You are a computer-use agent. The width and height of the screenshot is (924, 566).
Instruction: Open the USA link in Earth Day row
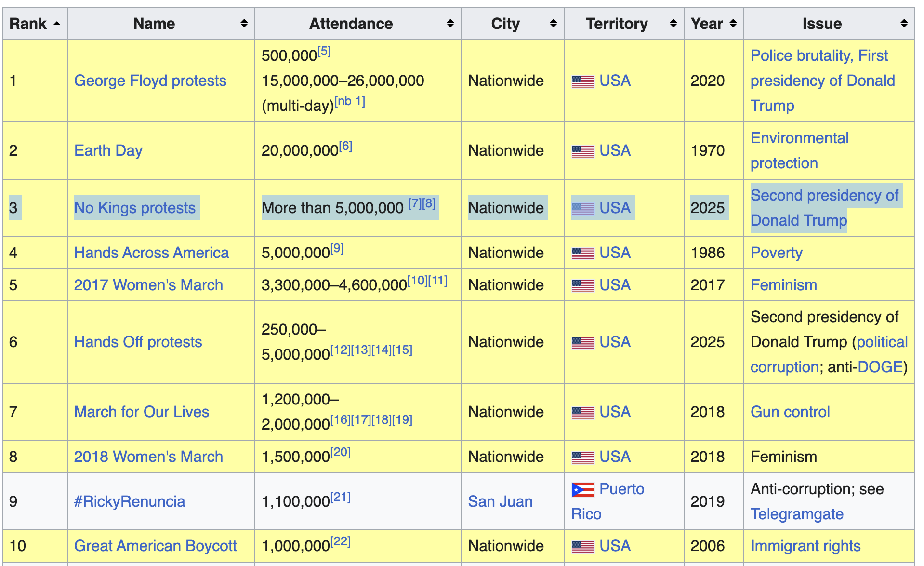point(615,150)
